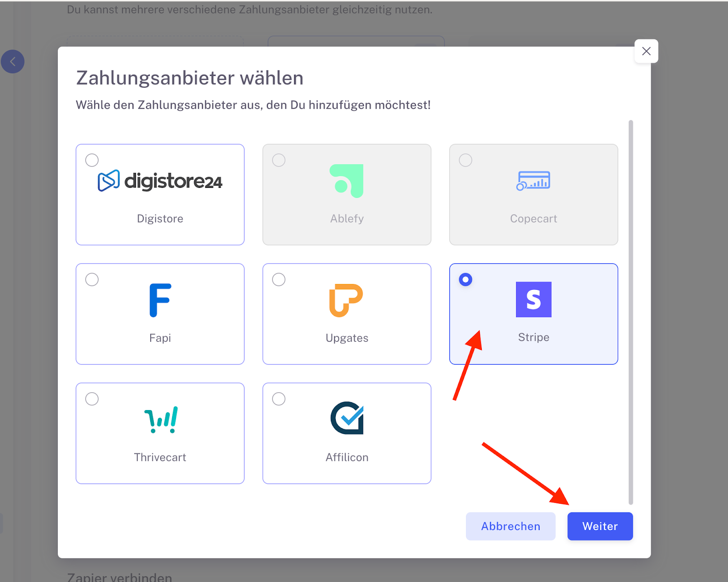Screen dimensions: 728x582
Task: Select the Ablefy radio button
Action: click(x=279, y=160)
